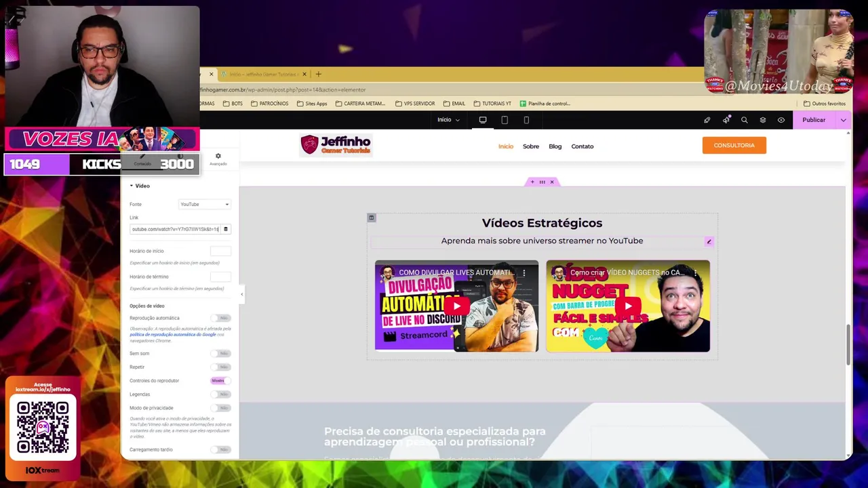Image resolution: width=868 pixels, height=488 pixels.
Task: Edit subtitle widget pencil icon
Action: point(709,241)
